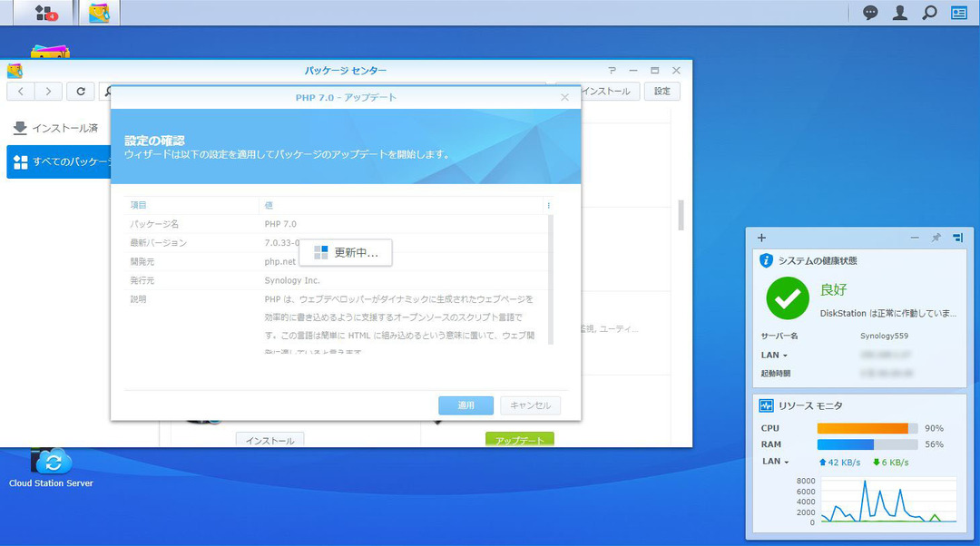Expand the LAN dropdown in System Health
Screen dimensions: 980x546
pyautogui.click(x=774, y=355)
